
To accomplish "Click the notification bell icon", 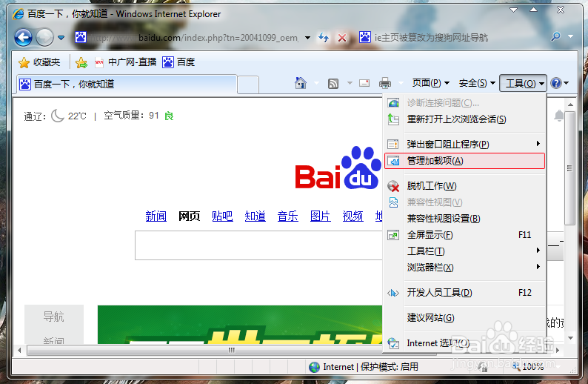I will [x=559, y=116].
